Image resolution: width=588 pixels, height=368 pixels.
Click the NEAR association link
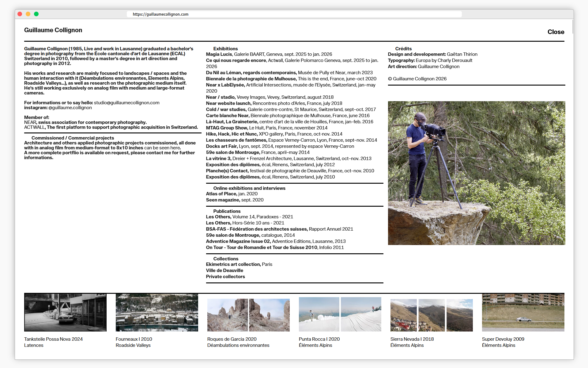(30, 122)
